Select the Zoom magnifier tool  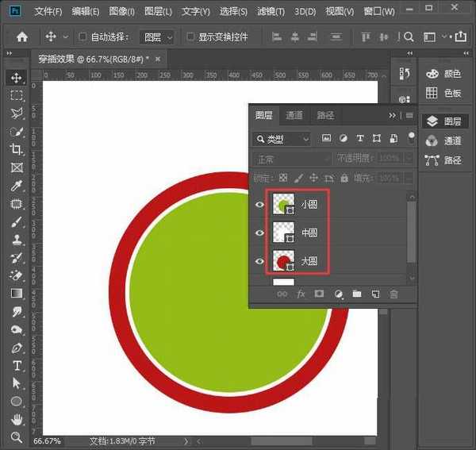pos(17,437)
